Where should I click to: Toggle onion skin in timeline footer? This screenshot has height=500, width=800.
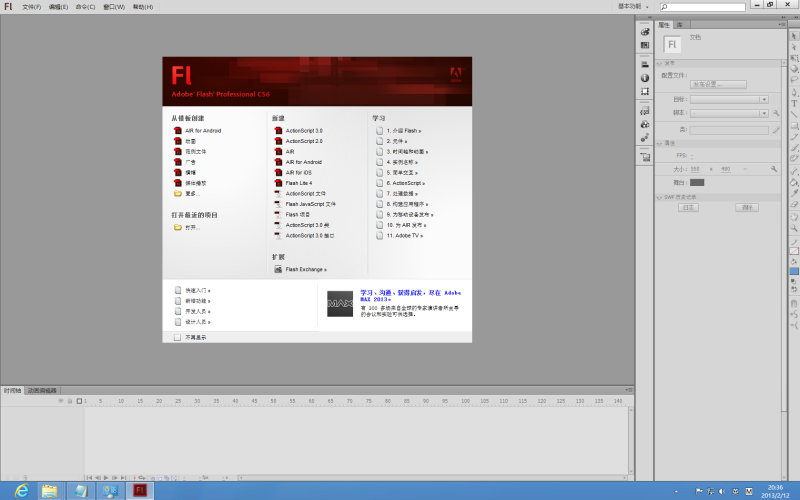coord(152,478)
